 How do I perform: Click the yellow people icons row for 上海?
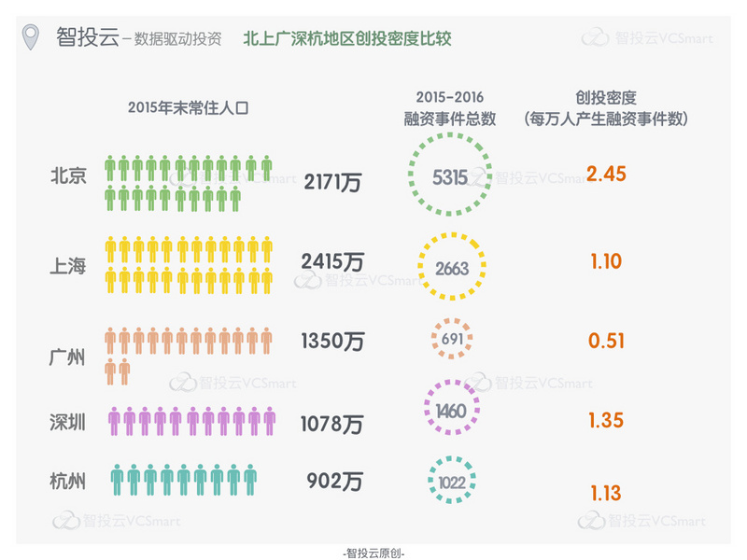click(190, 262)
